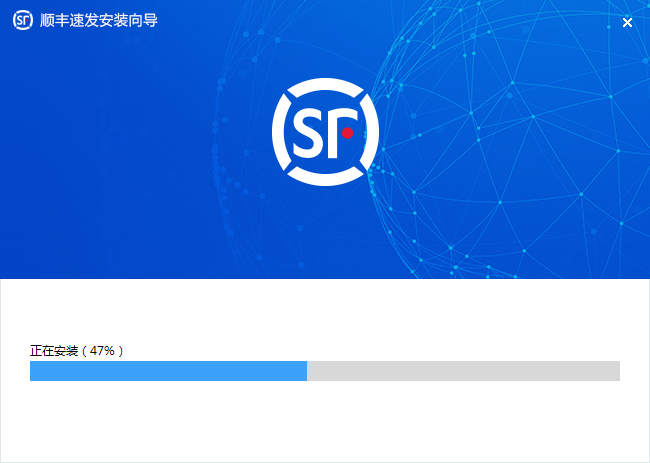Click the bottom arc of the logo ring
Viewport: 650px width, 463px height.
click(325, 176)
